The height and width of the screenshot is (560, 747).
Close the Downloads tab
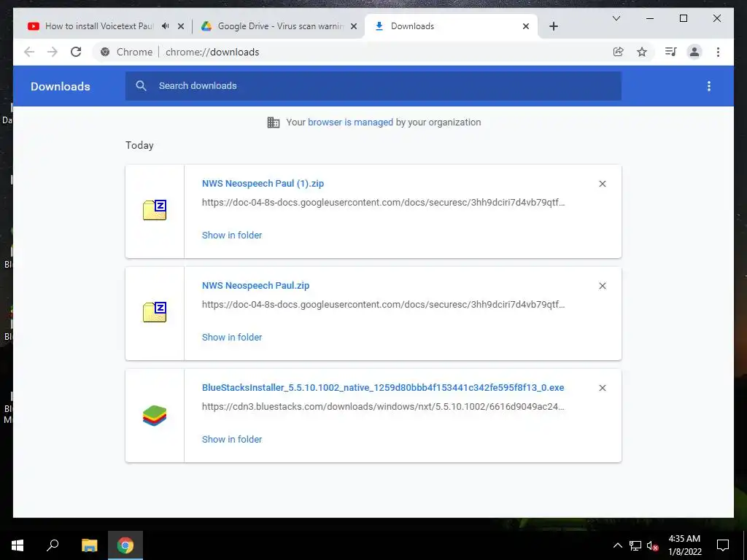click(x=526, y=26)
